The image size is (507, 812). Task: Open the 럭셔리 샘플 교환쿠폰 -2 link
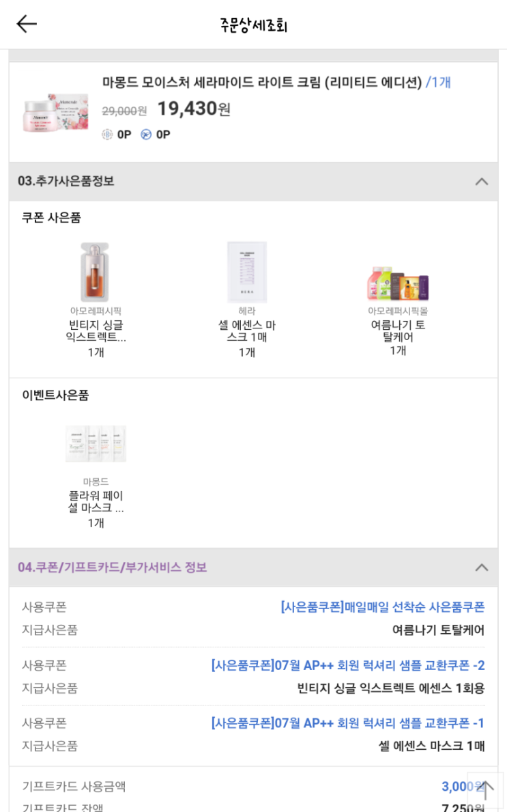[x=348, y=665]
